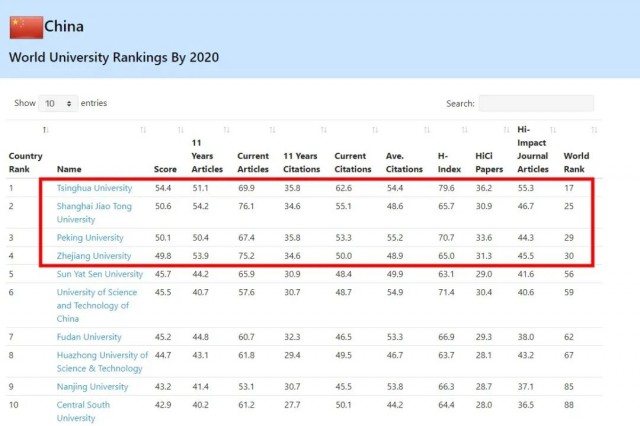The width and height of the screenshot is (640, 426).
Task: Click Tsinghua's score value 54.4
Action: [163, 188]
